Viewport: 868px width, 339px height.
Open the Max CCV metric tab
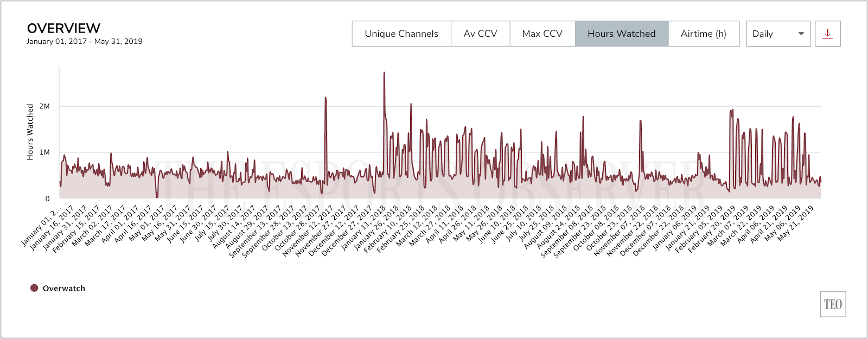542,34
